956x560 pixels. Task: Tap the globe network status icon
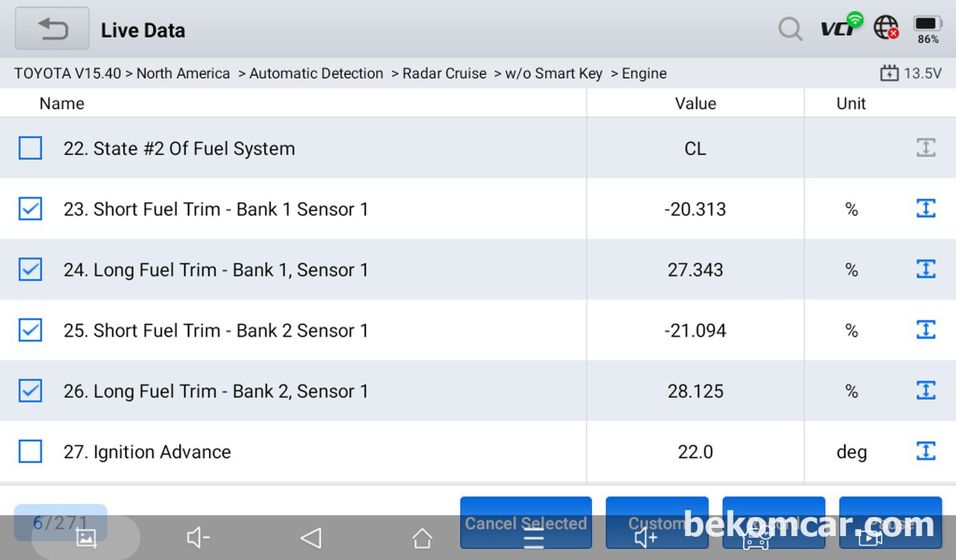pos(886,27)
